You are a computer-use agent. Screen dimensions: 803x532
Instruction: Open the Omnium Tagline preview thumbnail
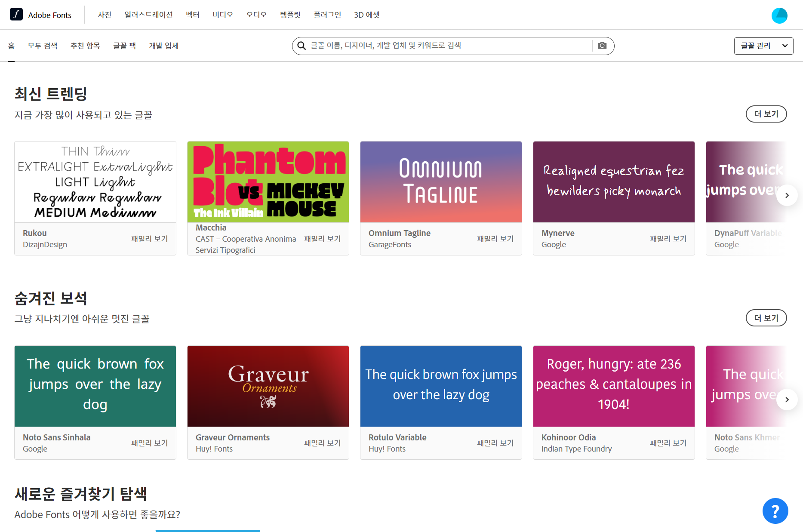pos(441,182)
